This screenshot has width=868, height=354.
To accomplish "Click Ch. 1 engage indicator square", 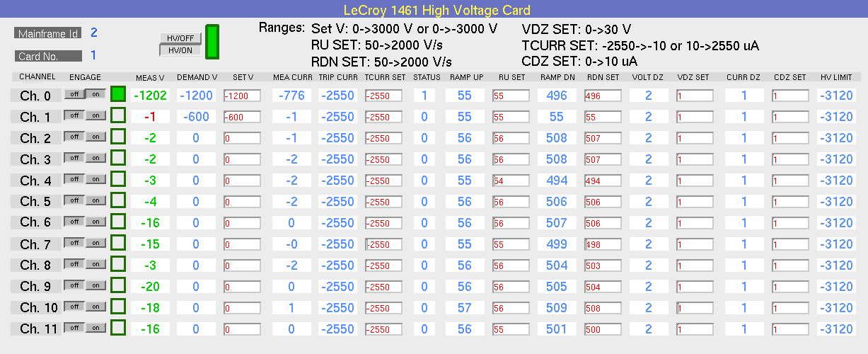I will (x=118, y=115).
